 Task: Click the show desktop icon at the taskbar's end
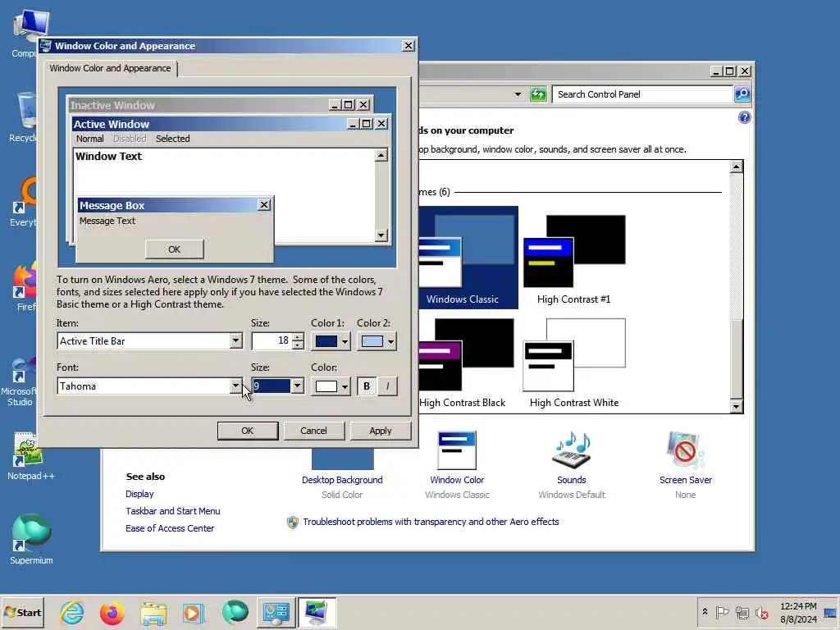(x=830, y=613)
